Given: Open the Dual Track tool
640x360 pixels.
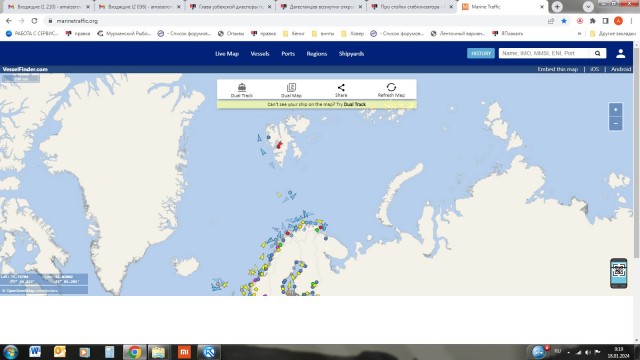Looking at the screenshot, I should point(242,90).
